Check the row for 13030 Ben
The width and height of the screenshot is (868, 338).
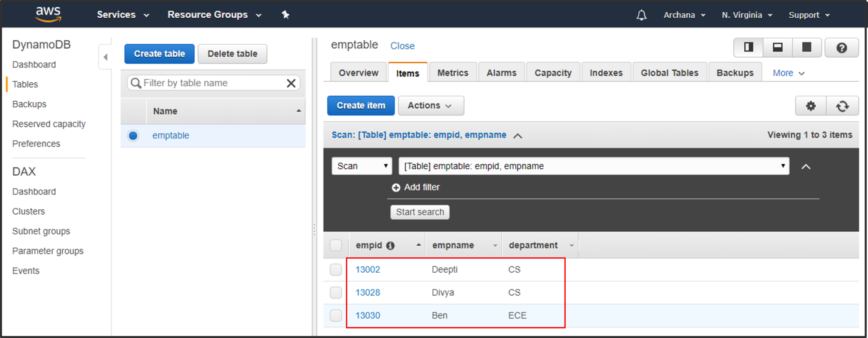point(336,316)
